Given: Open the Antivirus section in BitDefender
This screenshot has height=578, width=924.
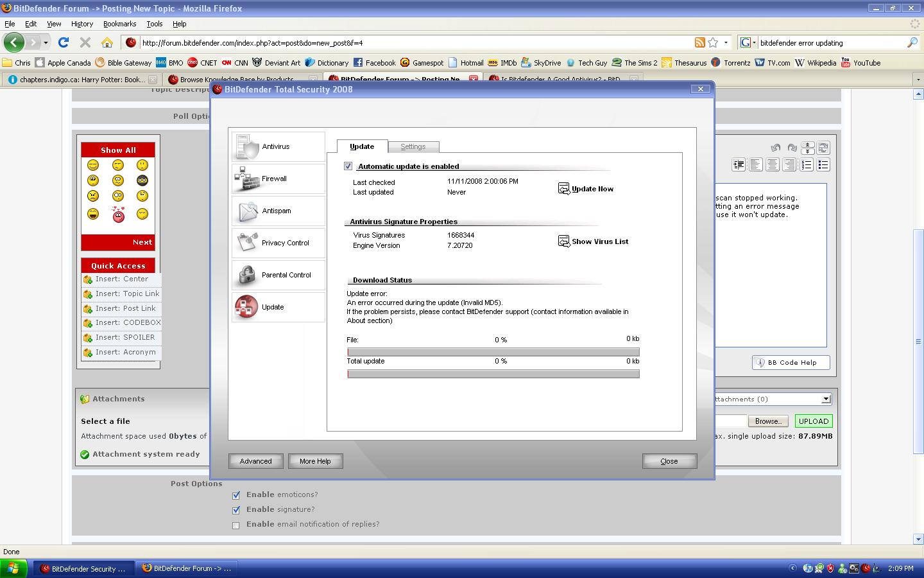Looking at the screenshot, I should (x=278, y=146).
